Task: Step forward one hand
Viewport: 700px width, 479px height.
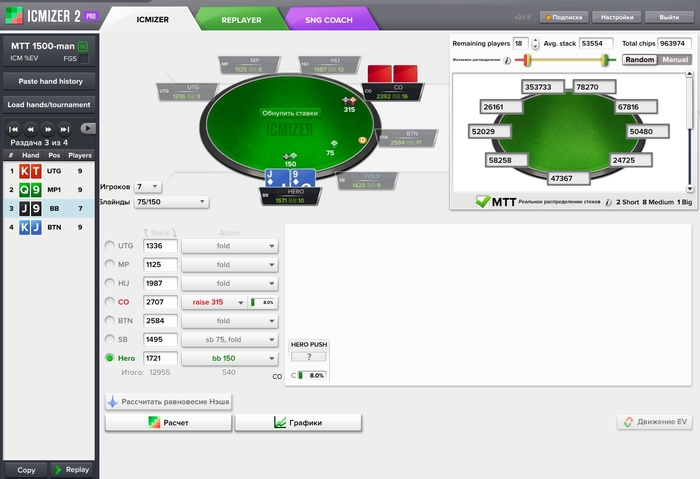Action: (x=47, y=129)
